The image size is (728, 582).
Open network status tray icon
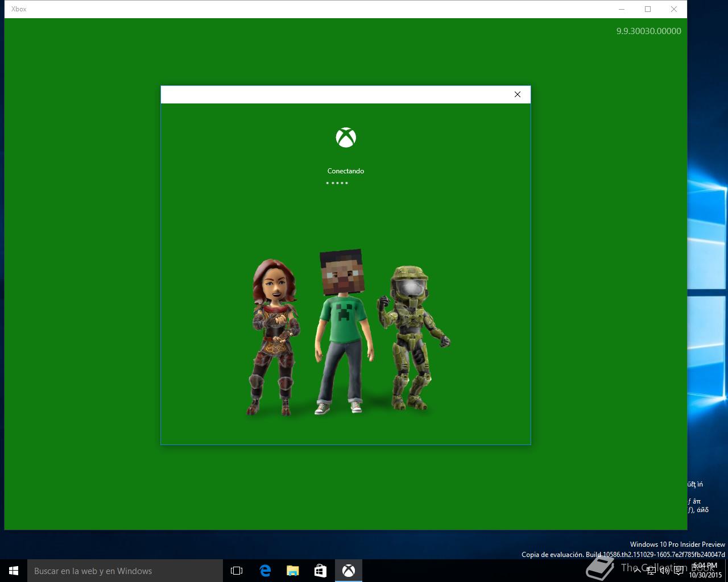pyautogui.click(x=651, y=571)
